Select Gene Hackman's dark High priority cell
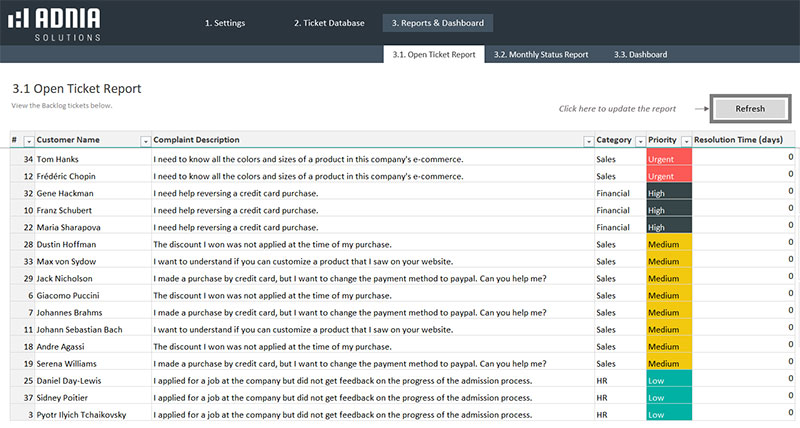 [x=668, y=193]
